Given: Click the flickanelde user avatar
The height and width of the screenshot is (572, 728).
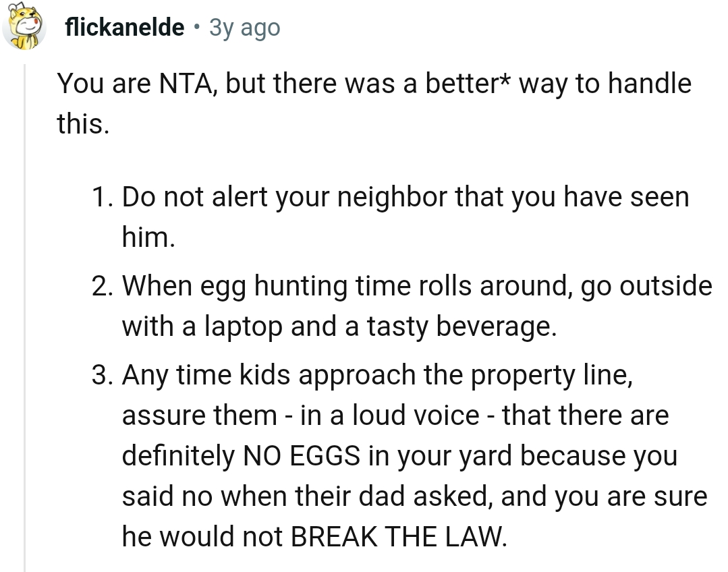Looking at the screenshot, I should (x=24, y=28).
